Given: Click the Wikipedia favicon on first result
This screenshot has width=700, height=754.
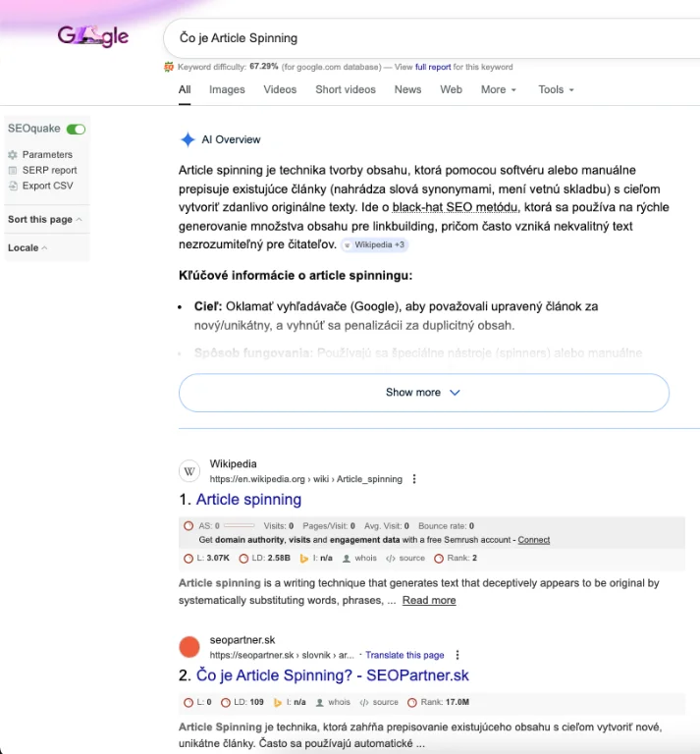Looking at the screenshot, I should click(189, 471).
